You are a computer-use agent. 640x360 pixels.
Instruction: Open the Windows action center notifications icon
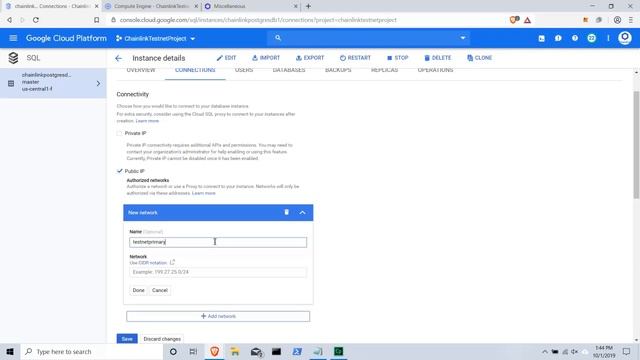point(627,351)
